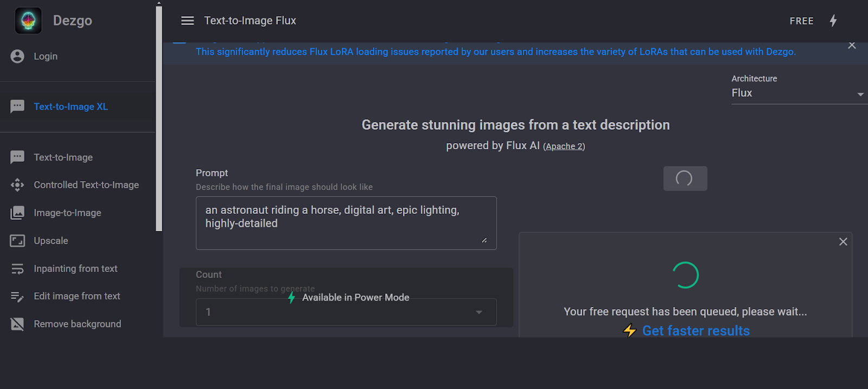Click the Upscale icon
The image size is (868, 389).
tap(17, 240)
